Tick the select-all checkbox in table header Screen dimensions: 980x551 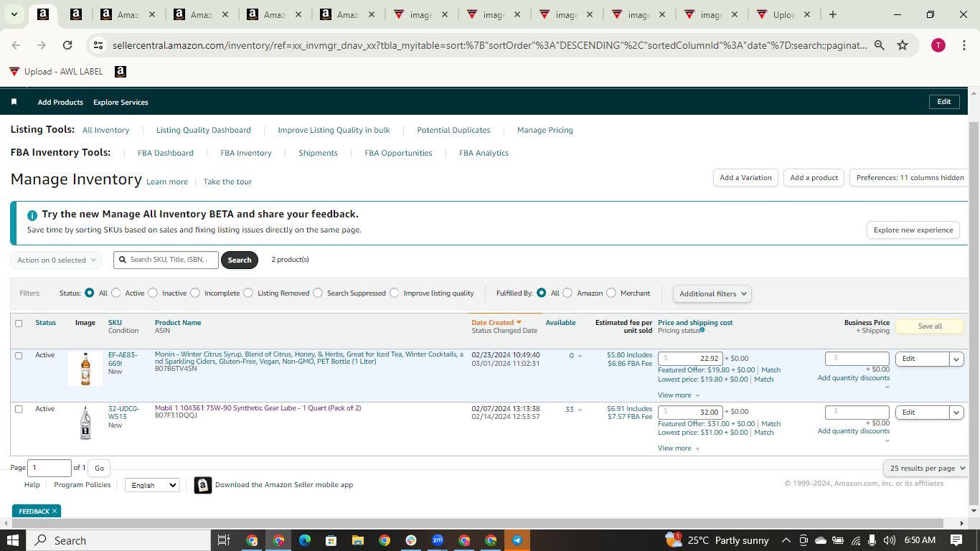pyautogui.click(x=19, y=323)
